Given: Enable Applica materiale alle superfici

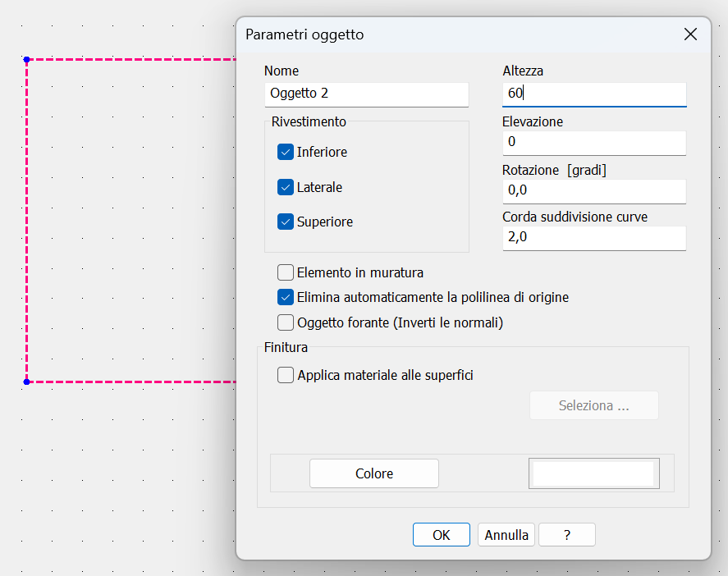Looking at the screenshot, I should 285,374.
